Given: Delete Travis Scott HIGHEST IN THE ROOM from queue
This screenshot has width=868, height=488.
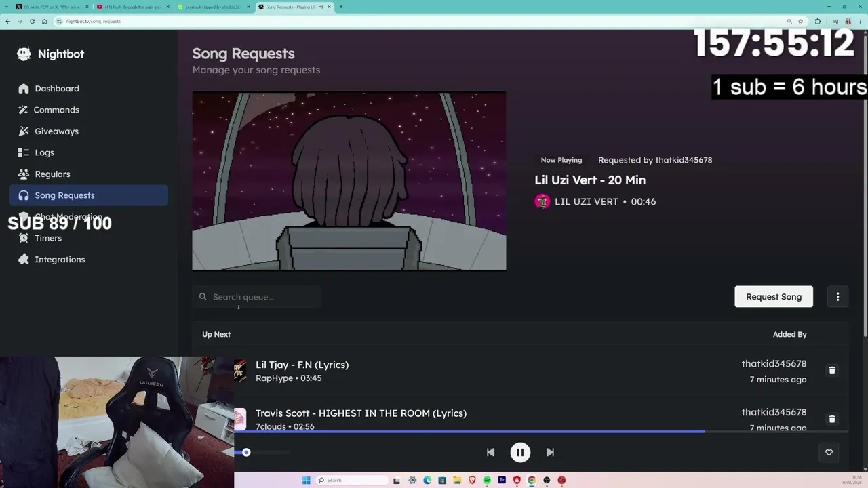Looking at the screenshot, I should pyautogui.click(x=832, y=420).
